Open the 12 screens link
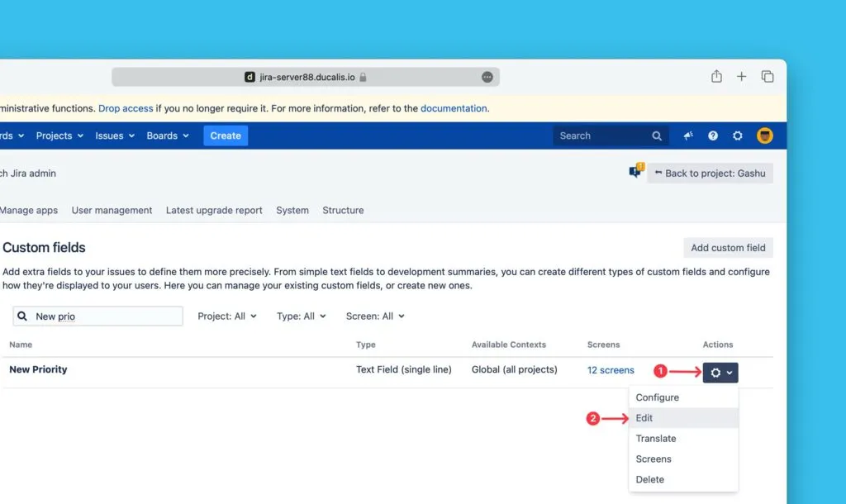Screen dimensions: 846x504 (611, 370)
